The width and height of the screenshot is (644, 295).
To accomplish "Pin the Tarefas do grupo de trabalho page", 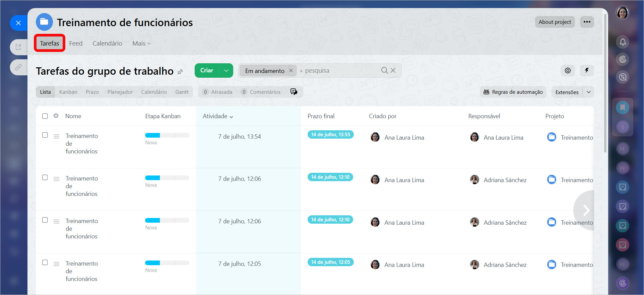I will coord(180,72).
